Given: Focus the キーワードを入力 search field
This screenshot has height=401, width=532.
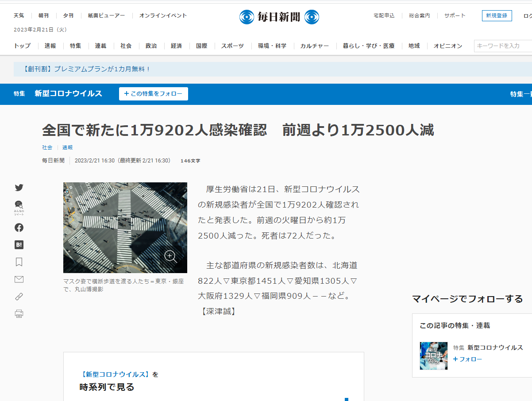Looking at the screenshot, I should pos(503,46).
